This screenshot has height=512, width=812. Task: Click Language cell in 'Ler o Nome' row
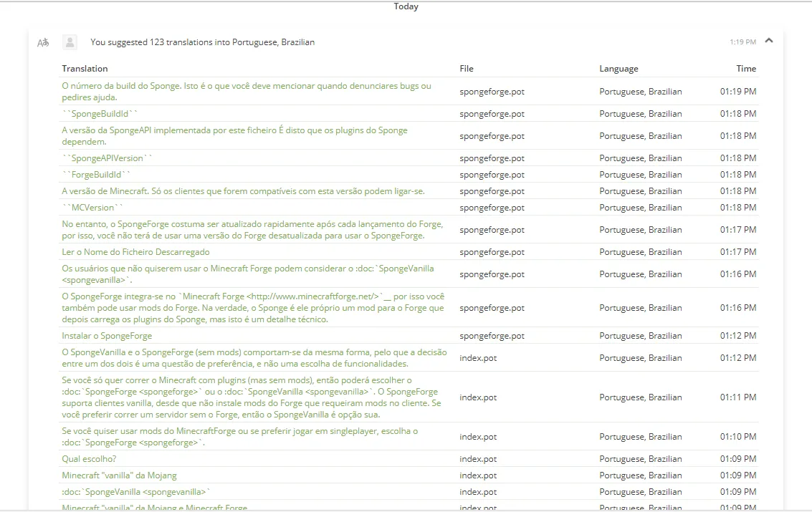click(x=641, y=252)
